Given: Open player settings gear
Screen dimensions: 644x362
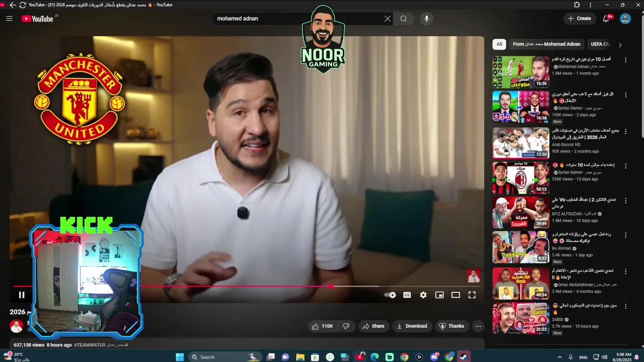Looking at the screenshot, I should click(x=423, y=295).
